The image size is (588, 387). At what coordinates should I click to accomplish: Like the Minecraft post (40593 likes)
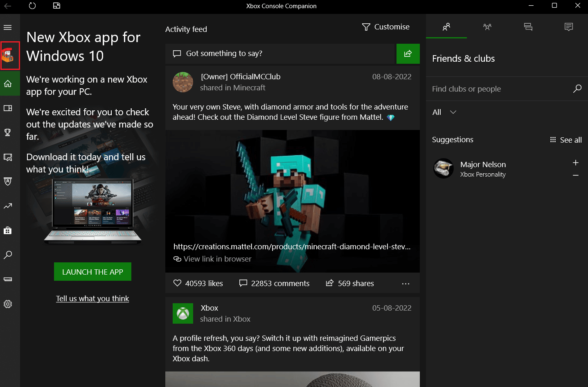pyautogui.click(x=198, y=283)
